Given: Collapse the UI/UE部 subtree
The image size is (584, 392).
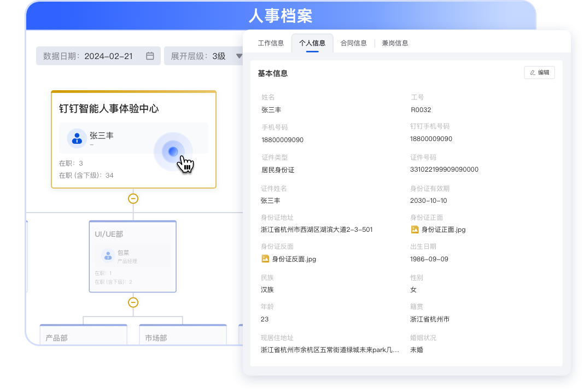Looking at the screenshot, I should [133, 301].
